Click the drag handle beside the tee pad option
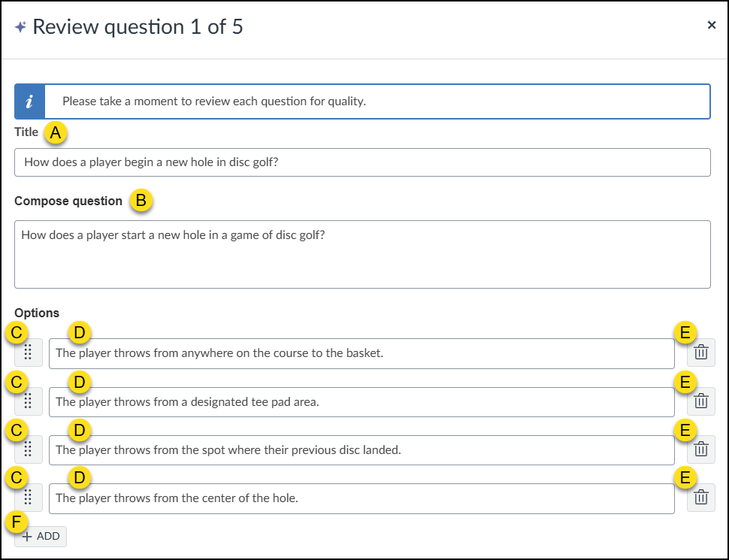729x560 pixels. point(28,401)
